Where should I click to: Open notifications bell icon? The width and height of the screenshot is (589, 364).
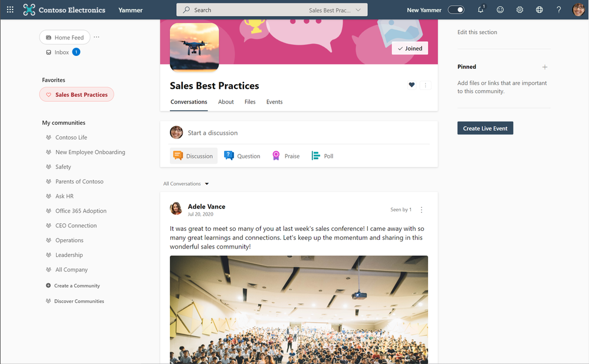pos(481,10)
